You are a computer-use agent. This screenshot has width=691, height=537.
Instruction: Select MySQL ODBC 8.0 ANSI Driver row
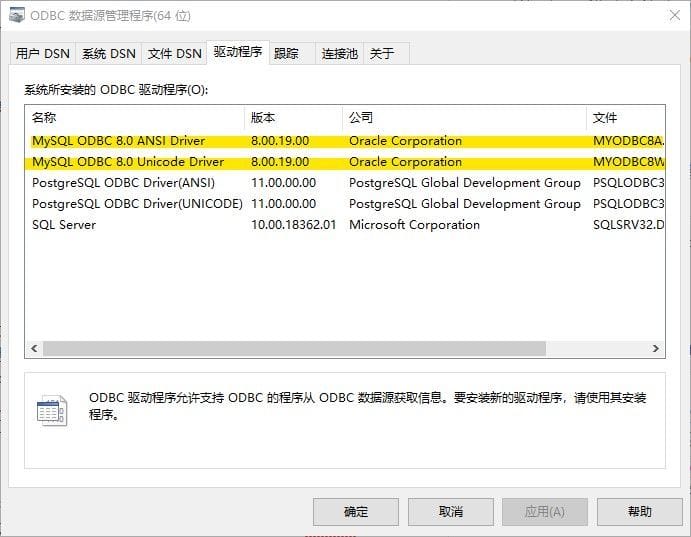pyautogui.click(x=345, y=141)
